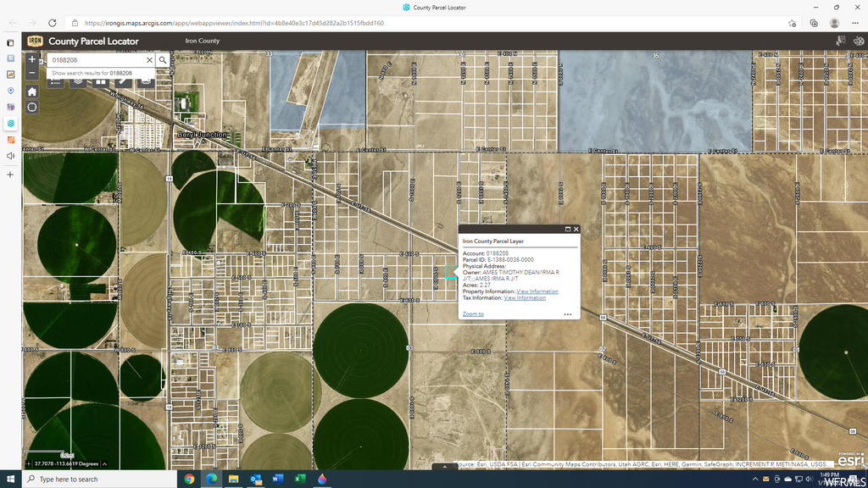Click the My Location crosshair button

click(31, 108)
